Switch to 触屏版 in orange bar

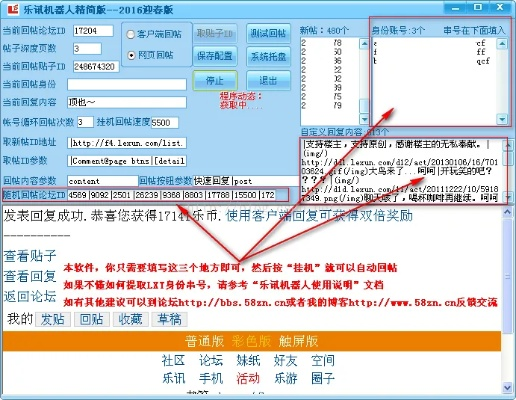pyautogui.click(x=298, y=341)
